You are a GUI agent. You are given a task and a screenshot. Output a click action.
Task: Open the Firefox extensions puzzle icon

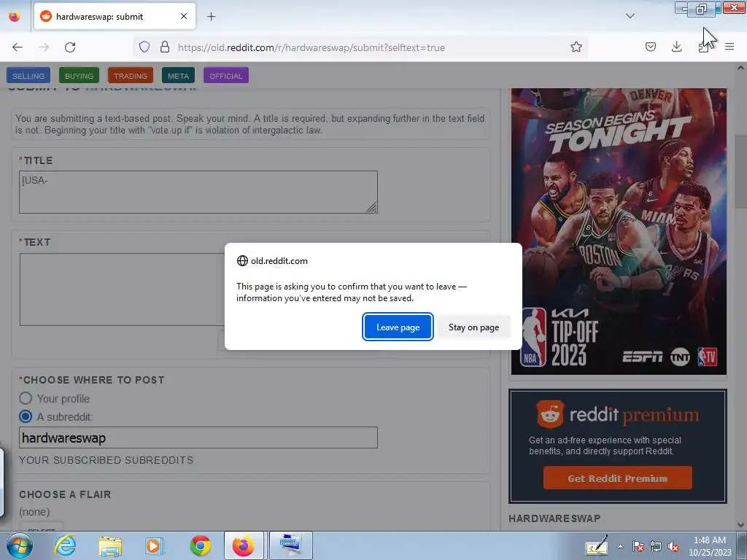[703, 47]
